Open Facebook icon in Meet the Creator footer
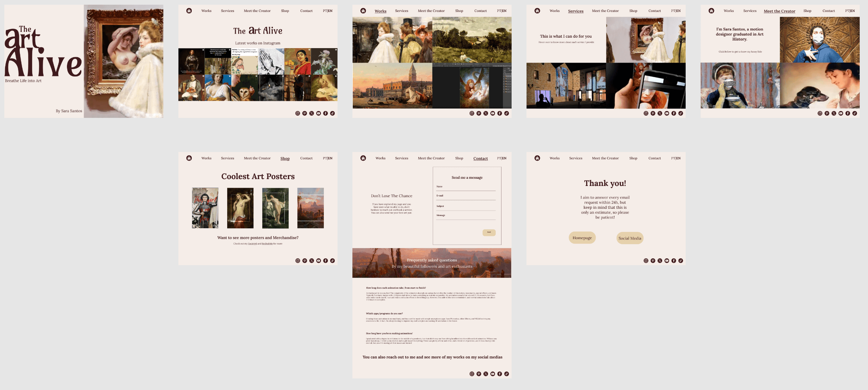The height and width of the screenshot is (390, 868). (848, 113)
